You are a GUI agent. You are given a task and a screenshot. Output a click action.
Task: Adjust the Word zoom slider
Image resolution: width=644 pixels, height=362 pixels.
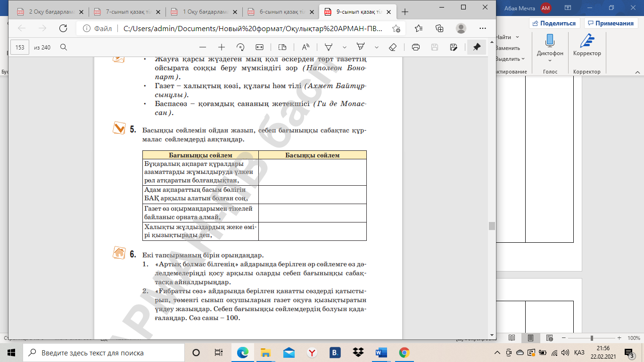[x=592, y=338]
